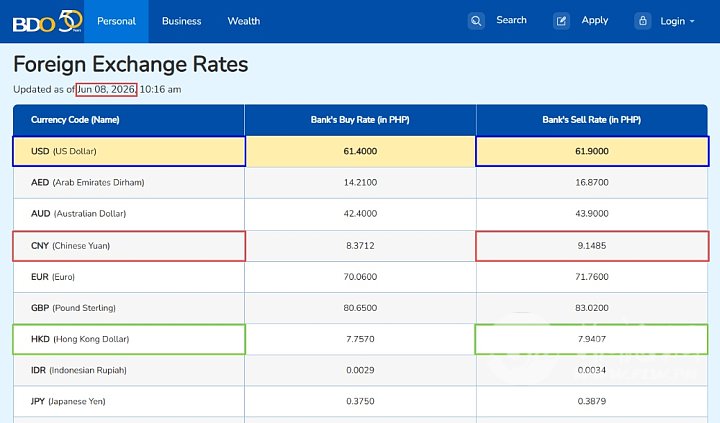The width and height of the screenshot is (720, 423).
Task: Select the GBP (Pound Sterling) label
Action: 73,308
